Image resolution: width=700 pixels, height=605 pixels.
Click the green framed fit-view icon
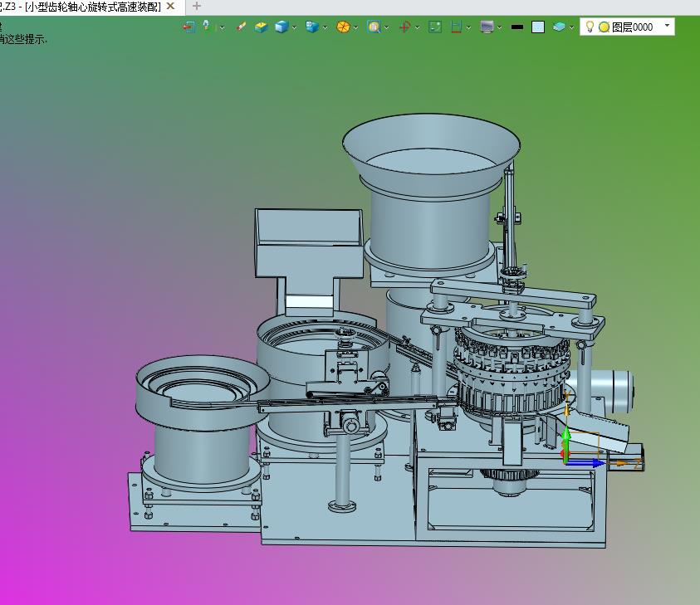click(x=435, y=27)
